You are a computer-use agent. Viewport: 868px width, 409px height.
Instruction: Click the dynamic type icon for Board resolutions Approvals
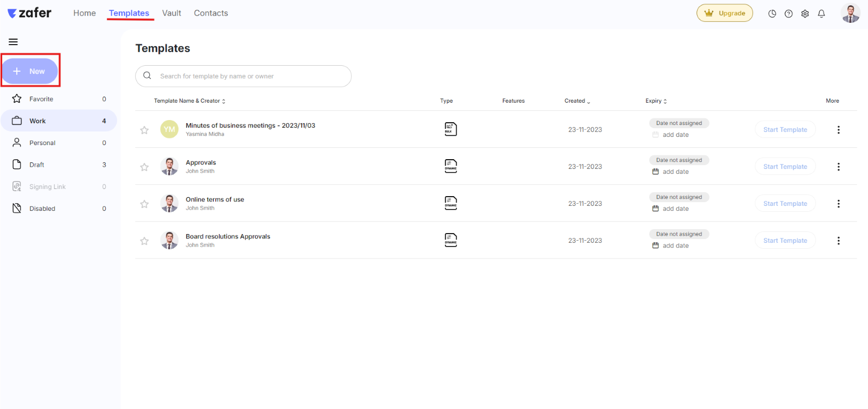451,240
